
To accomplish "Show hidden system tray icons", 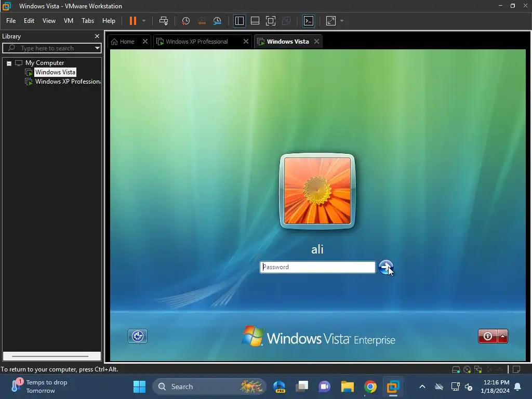I will coord(422,387).
